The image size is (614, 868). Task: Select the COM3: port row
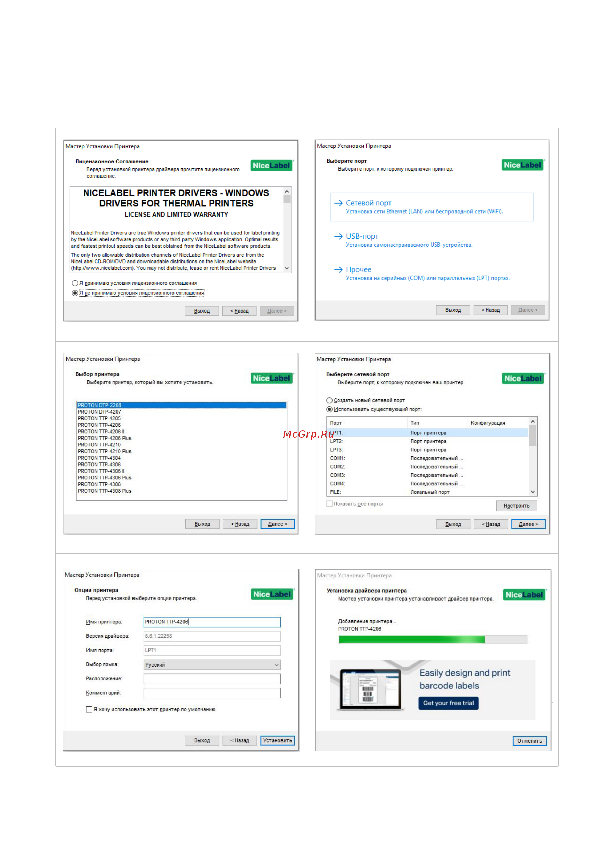(x=427, y=475)
